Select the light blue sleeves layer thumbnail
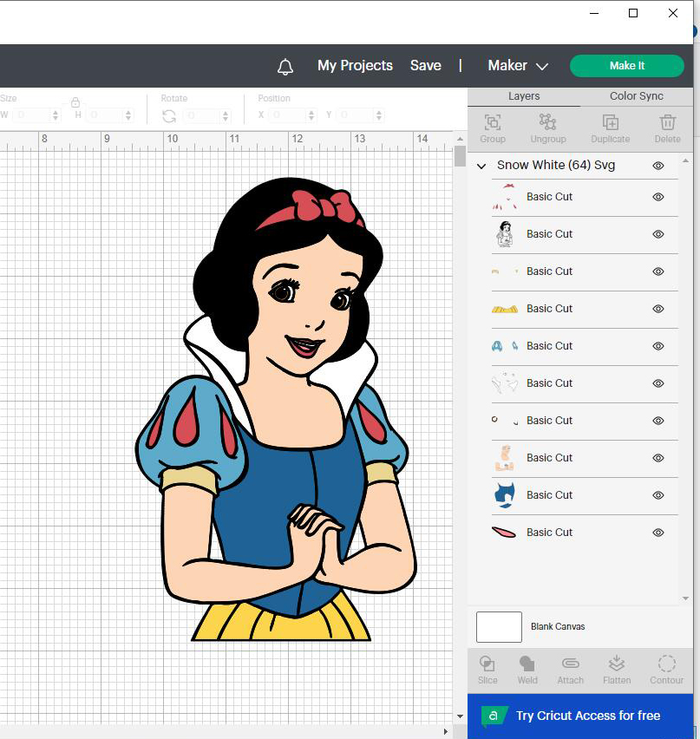700x739 pixels. 505,346
